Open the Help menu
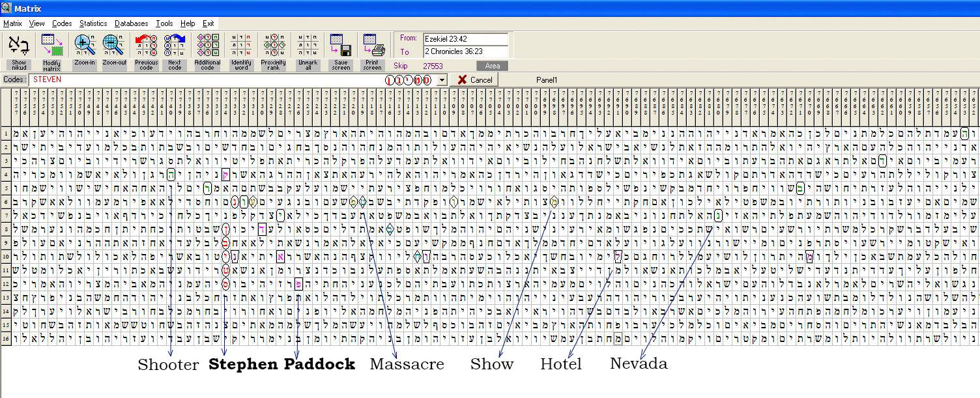The width and height of the screenshot is (980, 398). click(x=188, y=23)
